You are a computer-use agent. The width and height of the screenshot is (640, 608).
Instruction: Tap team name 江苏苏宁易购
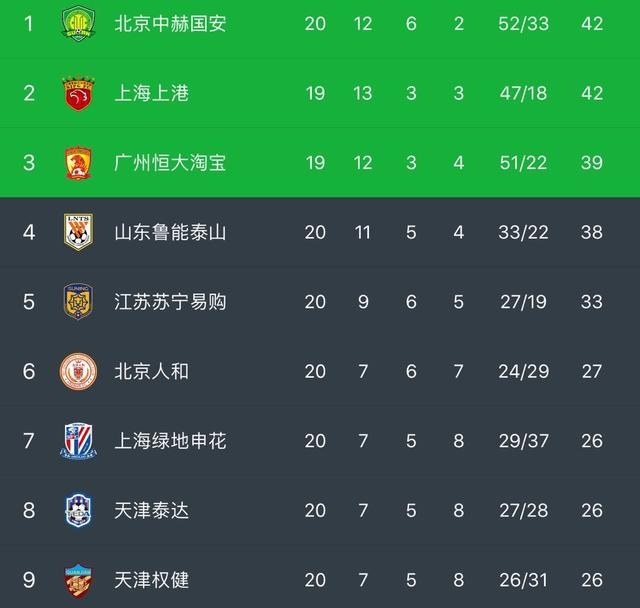pos(170,302)
